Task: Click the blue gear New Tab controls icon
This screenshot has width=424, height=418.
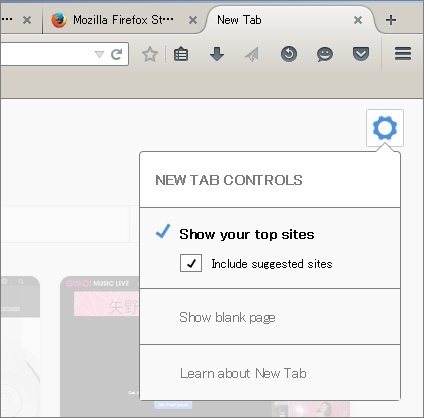Action: coord(385,128)
